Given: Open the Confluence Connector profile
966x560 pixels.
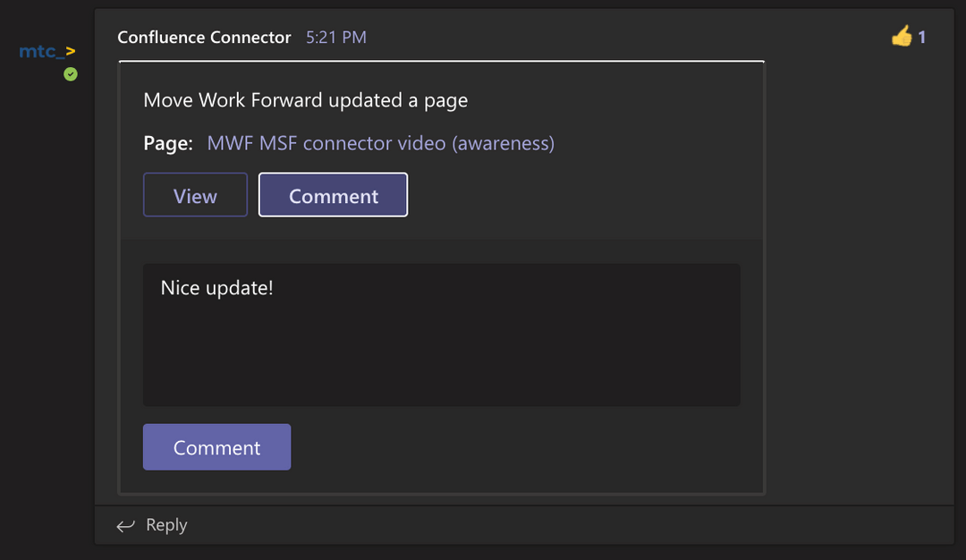Looking at the screenshot, I should (204, 37).
